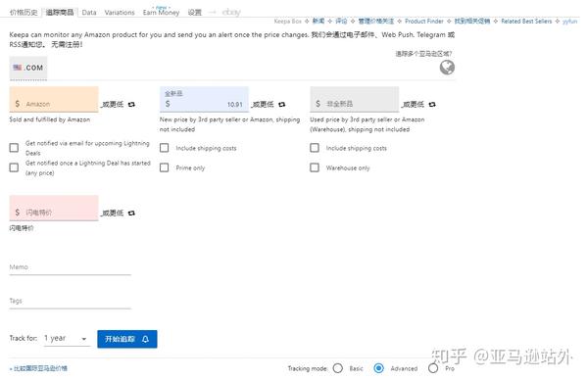Select Pro tracking mode

tap(433, 368)
